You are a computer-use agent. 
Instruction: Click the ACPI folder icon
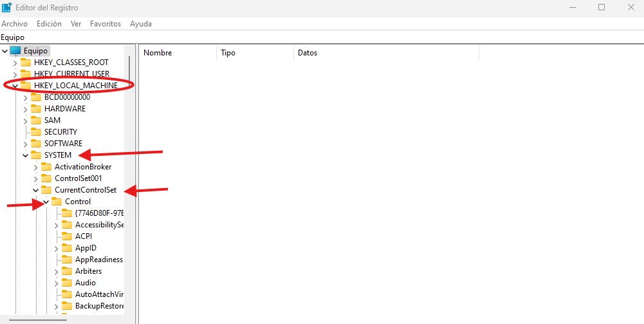pyautogui.click(x=67, y=236)
